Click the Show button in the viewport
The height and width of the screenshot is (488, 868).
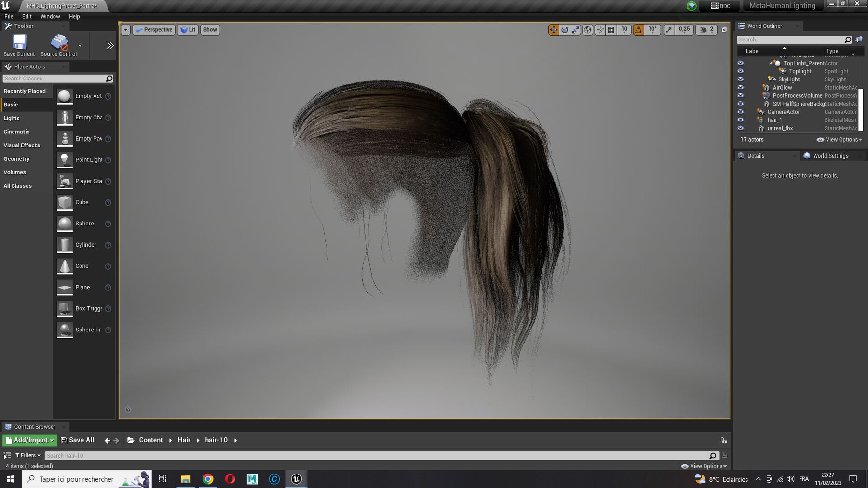(x=210, y=30)
